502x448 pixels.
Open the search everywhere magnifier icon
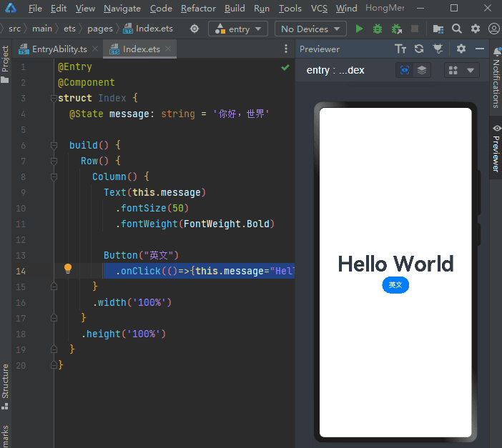pos(457,29)
